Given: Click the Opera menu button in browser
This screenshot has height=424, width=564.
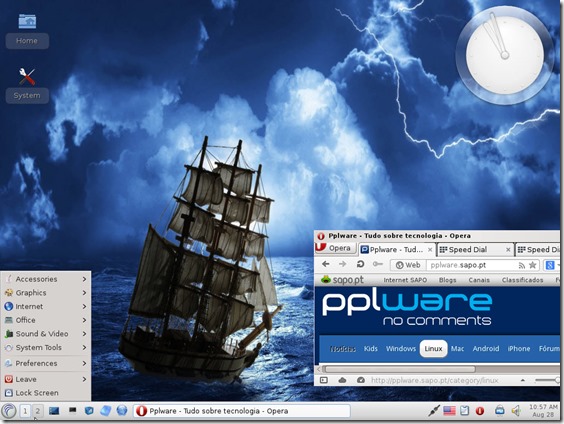Looking at the screenshot, I should click(335, 248).
